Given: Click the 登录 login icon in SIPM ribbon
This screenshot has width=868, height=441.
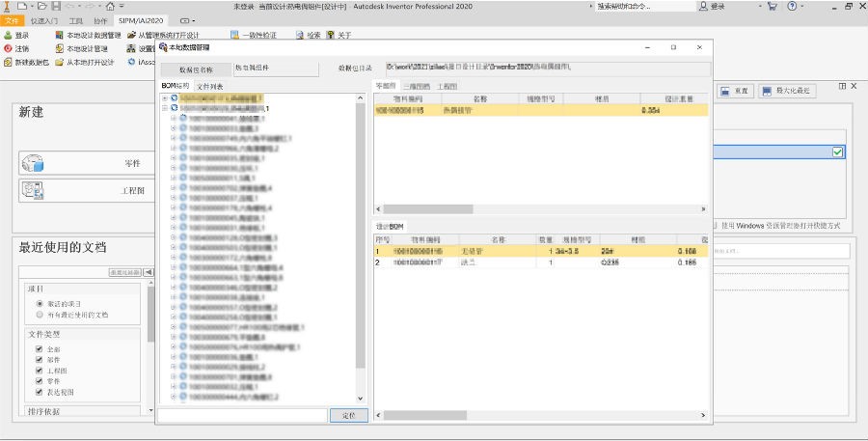Looking at the screenshot, I should tap(8, 35).
